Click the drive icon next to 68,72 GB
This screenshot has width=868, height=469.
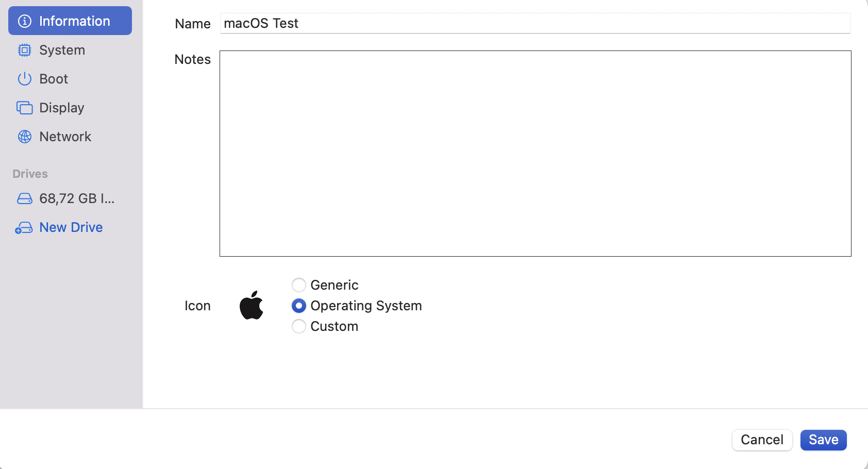tap(24, 198)
